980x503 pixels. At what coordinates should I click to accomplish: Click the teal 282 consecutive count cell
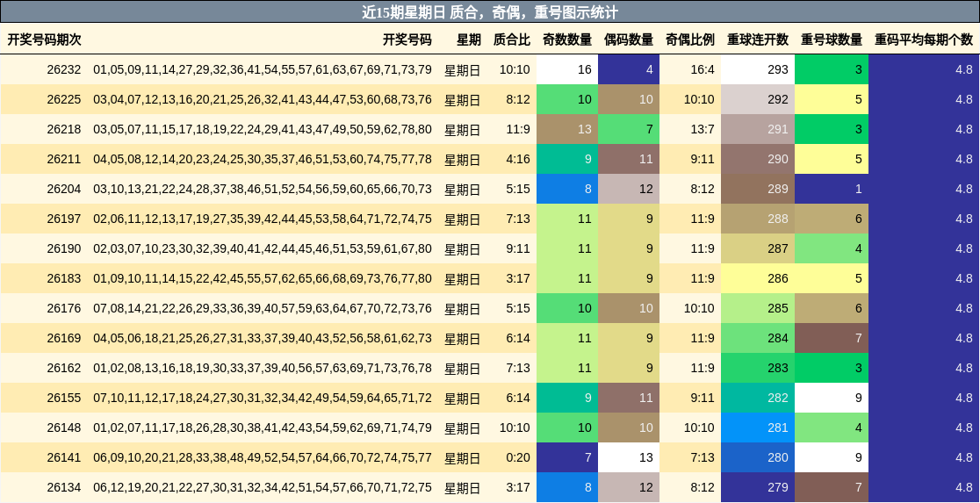758,398
